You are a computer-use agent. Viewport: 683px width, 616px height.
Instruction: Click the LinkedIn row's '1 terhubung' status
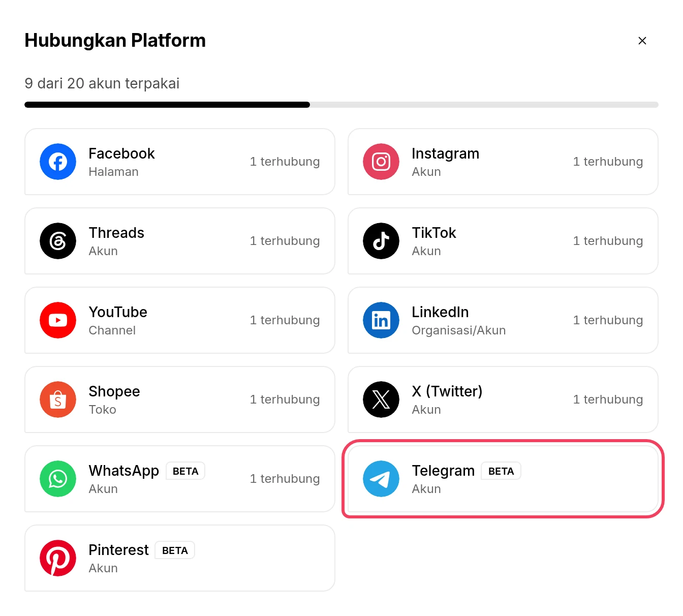[608, 320]
